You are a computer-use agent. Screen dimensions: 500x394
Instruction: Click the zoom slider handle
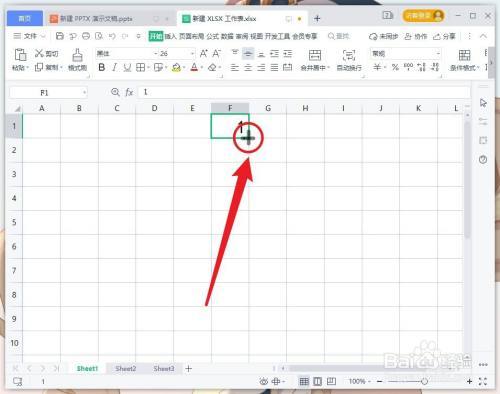click(x=424, y=381)
